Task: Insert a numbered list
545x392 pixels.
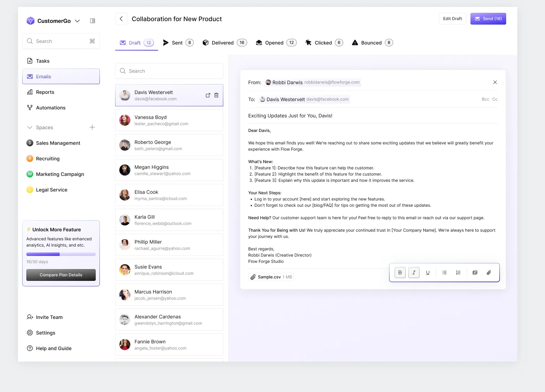Action: [x=458, y=273]
